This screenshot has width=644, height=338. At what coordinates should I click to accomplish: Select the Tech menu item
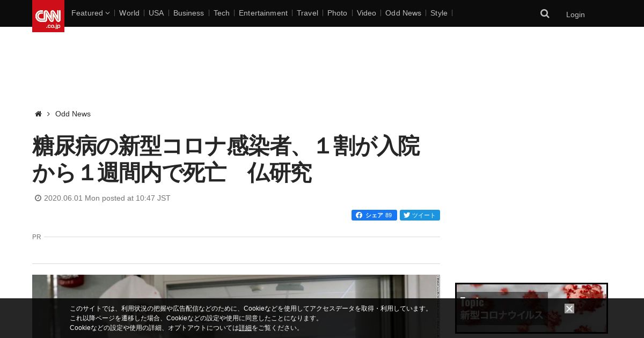click(222, 13)
